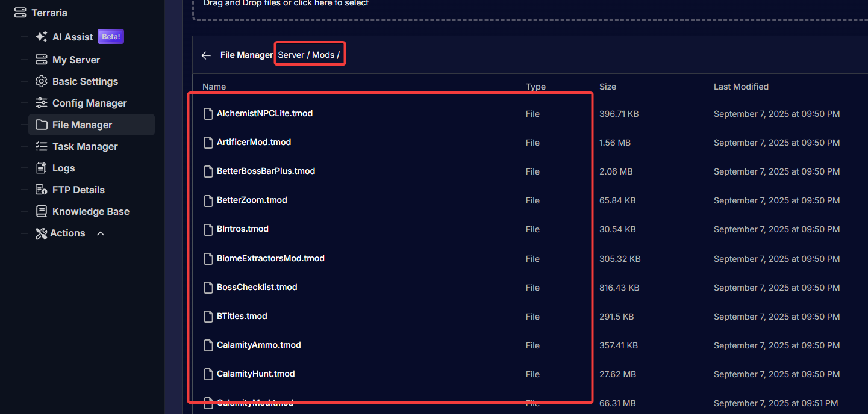Viewport: 868px width, 414px height.
Task: Click the Knowledge Base book icon
Action: pyautogui.click(x=41, y=211)
